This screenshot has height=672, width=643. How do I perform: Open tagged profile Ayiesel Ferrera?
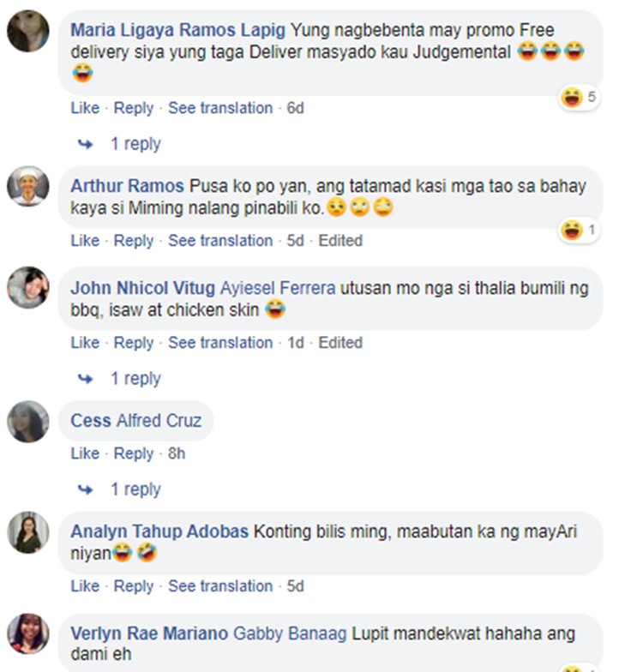click(x=278, y=288)
